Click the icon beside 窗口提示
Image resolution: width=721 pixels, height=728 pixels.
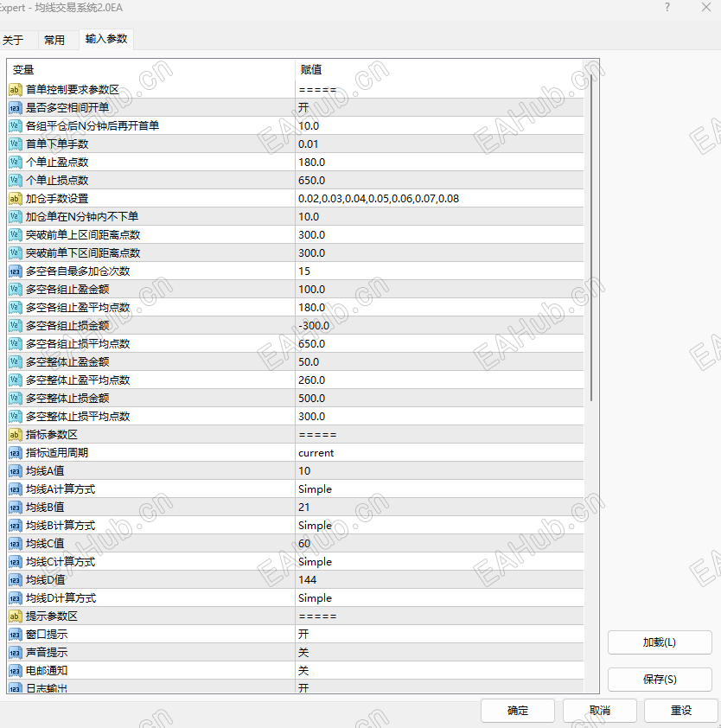(x=16, y=635)
